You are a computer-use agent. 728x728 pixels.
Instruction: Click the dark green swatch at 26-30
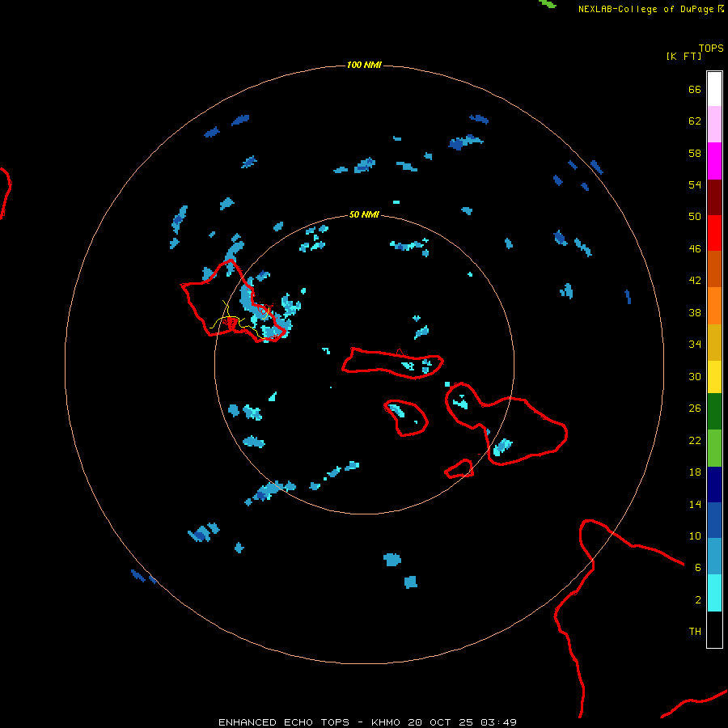(x=714, y=412)
